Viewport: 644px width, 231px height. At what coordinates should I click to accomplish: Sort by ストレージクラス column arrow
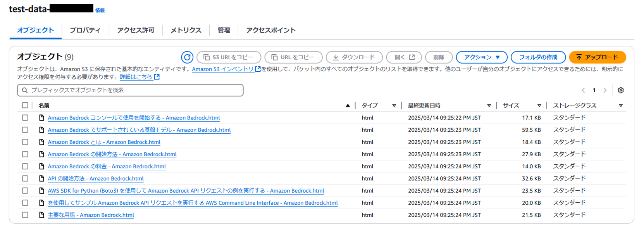621,105
